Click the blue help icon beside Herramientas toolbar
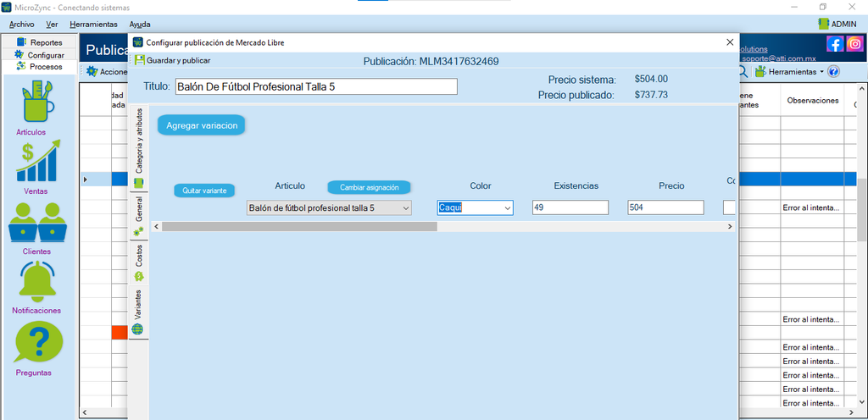This screenshot has width=868, height=420. point(834,72)
